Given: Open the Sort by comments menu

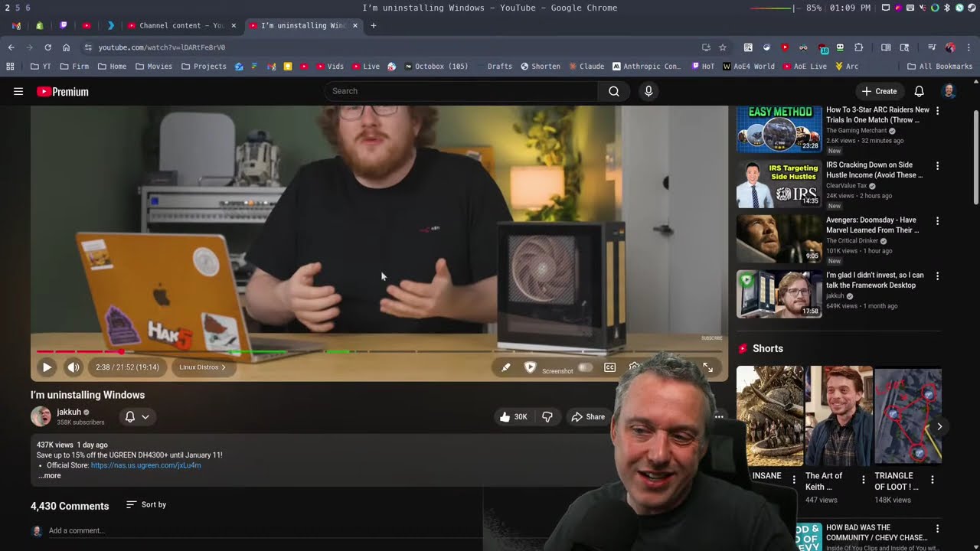Looking at the screenshot, I should coord(146,504).
